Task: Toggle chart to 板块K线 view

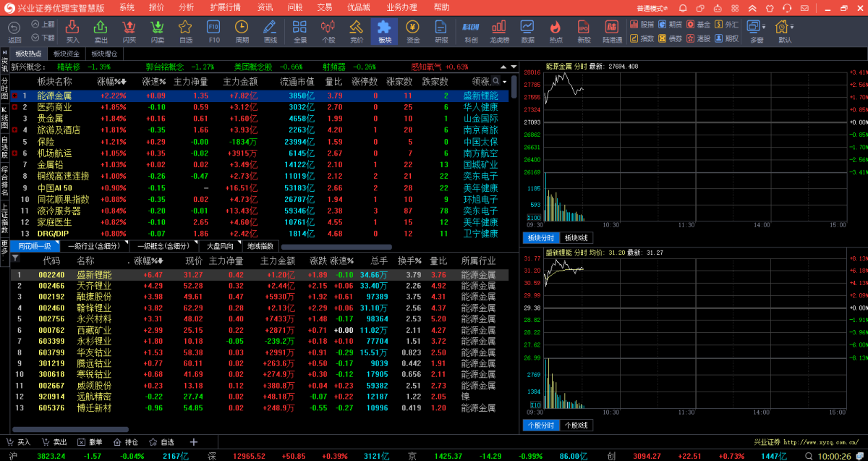Action: (x=576, y=238)
